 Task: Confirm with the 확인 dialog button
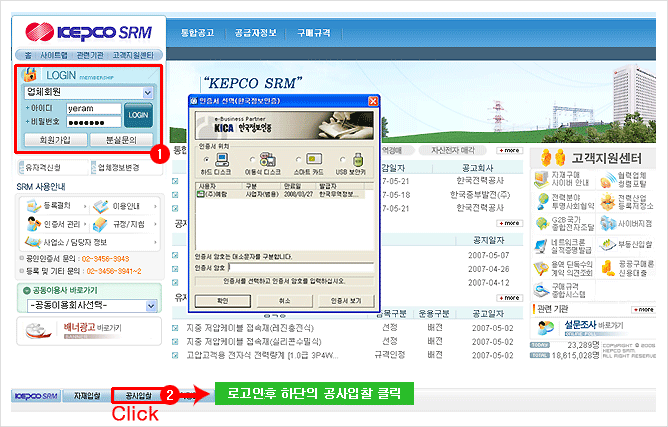coord(223,301)
